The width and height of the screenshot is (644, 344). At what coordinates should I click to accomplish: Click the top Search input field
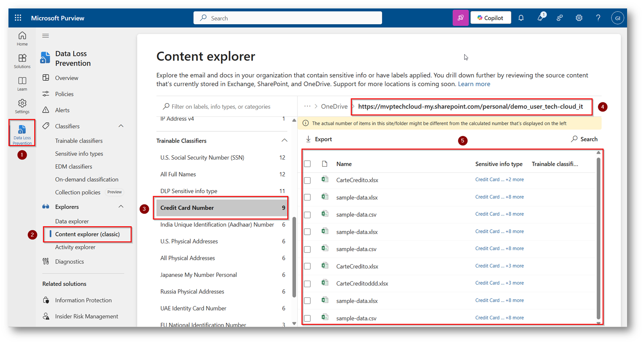[x=288, y=18]
